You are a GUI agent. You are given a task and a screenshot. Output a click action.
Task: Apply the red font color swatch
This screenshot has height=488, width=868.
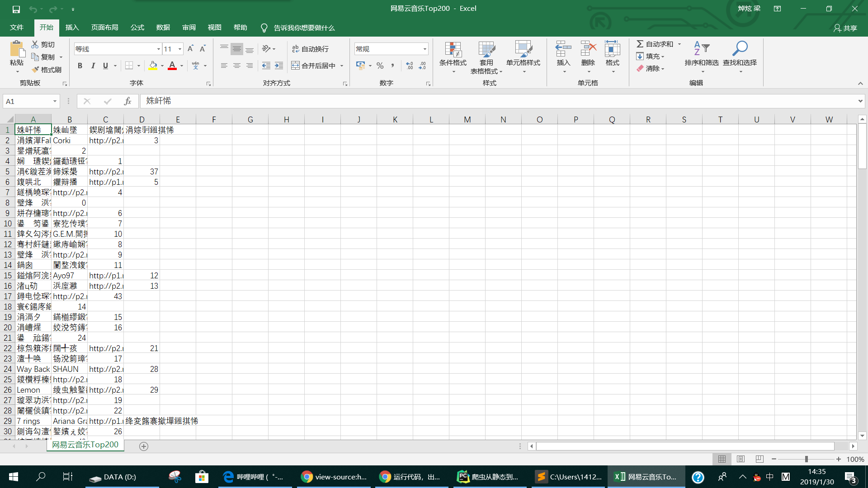pyautogui.click(x=172, y=66)
